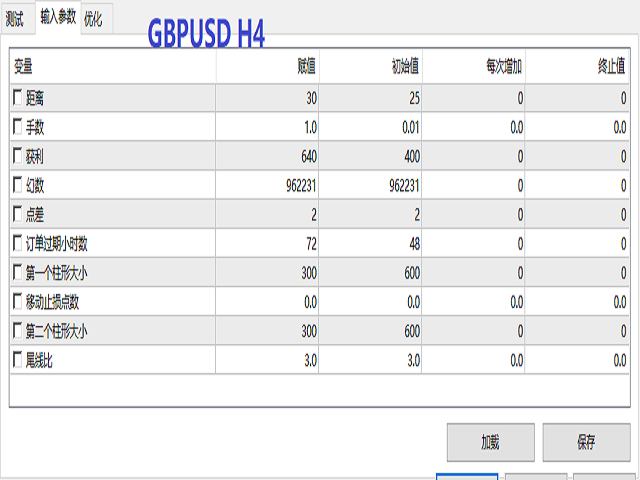Screen dimensions: 640x480
Task: Select 点差 value 2 under 赋值
Action: click(267, 214)
